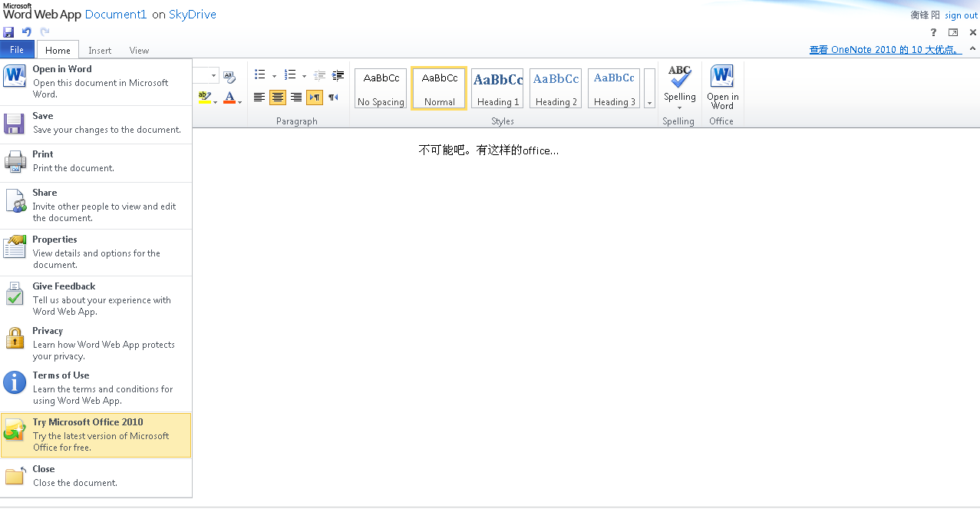Click the SkyDrive link in header
This screenshot has width=980, height=509.
click(x=193, y=15)
